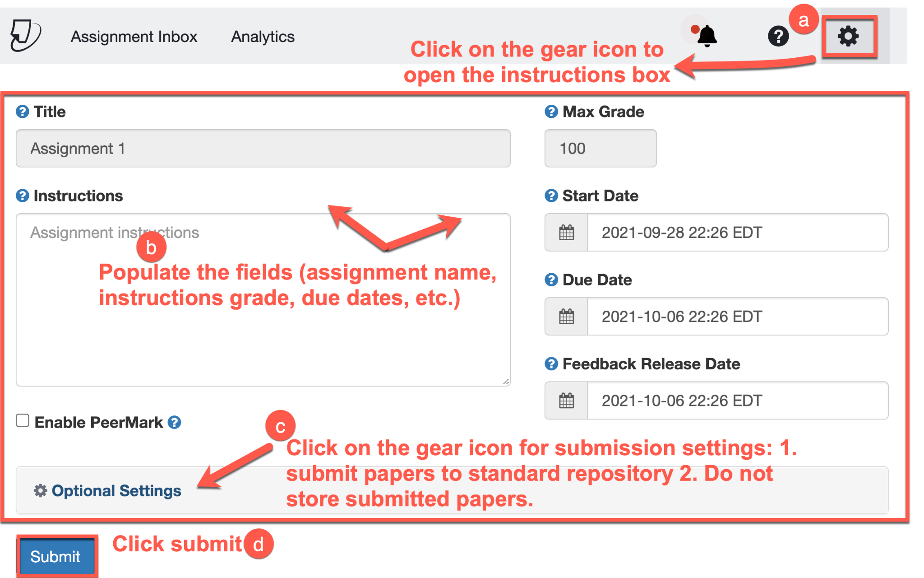Select the Due Date text field
The width and height of the screenshot is (924, 578).
[x=737, y=317]
